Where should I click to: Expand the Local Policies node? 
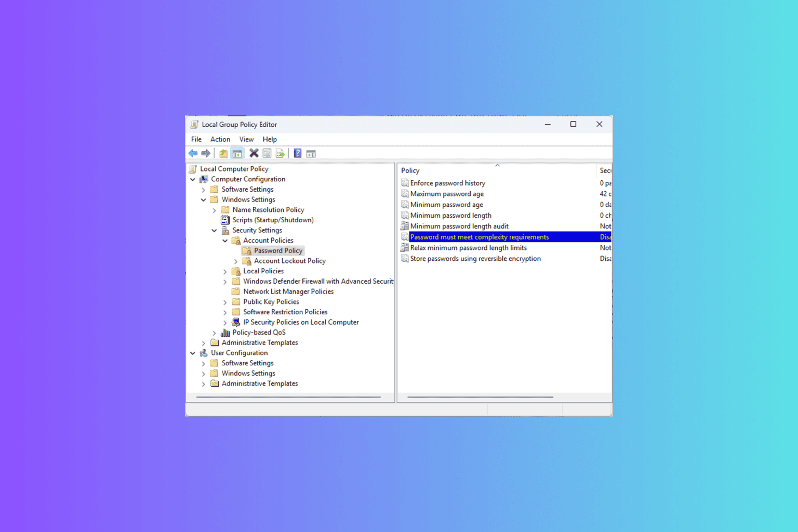225,271
